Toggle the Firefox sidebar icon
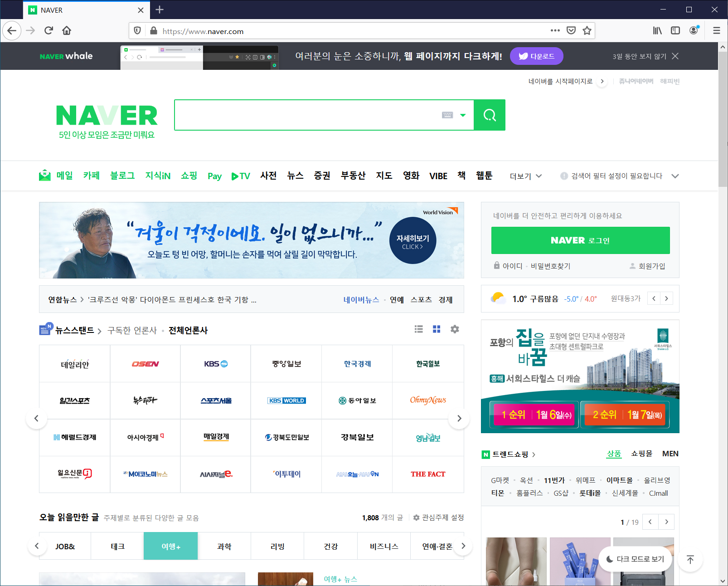This screenshot has width=728, height=586. click(675, 31)
